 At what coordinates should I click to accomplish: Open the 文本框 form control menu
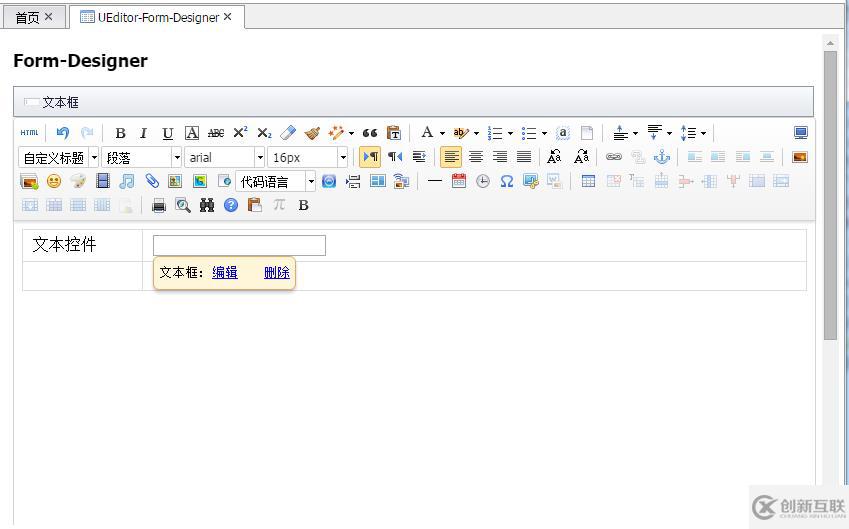(51, 102)
